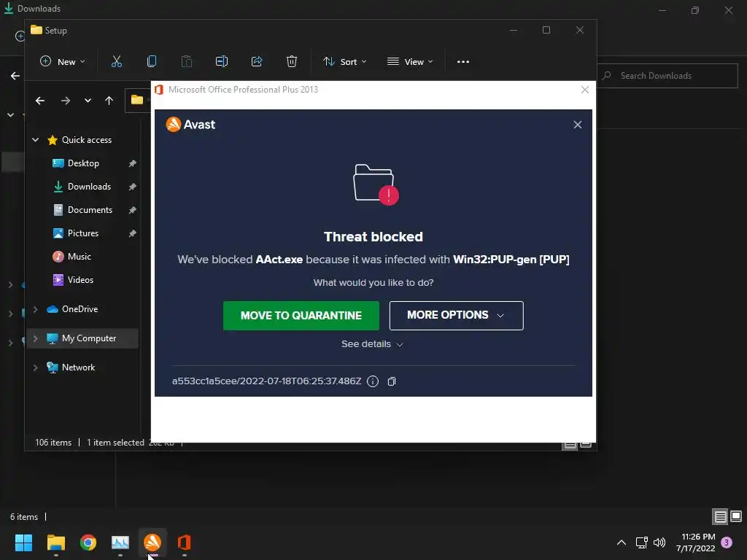This screenshot has width=747, height=560.
Task: Open the monitor app on taskbar
Action: click(120, 542)
